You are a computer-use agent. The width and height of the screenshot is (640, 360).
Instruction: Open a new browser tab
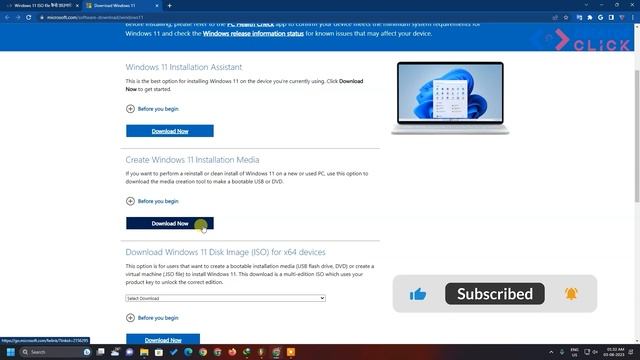coord(169,6)
